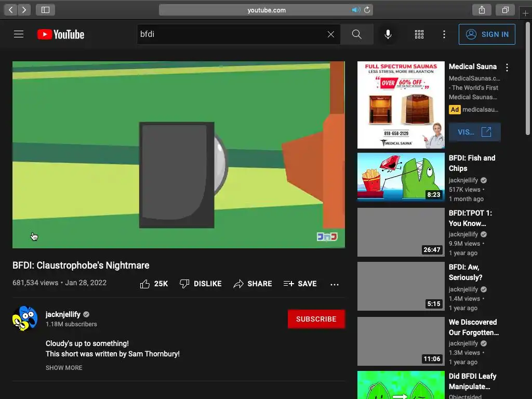Image resolution: width=532 pixels, height=399 pixels.
Task: Go forward with Safari's forward arrow
Action: pos(24,10)
